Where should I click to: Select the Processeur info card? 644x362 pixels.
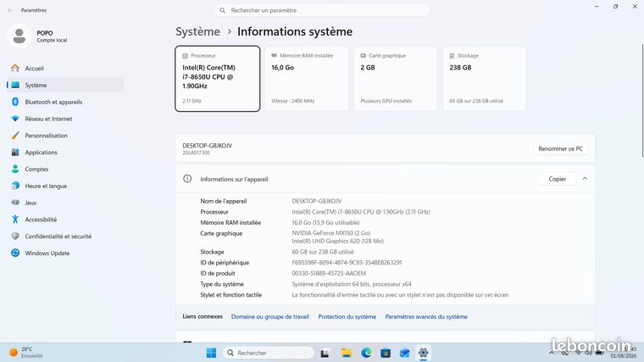pyautogui.click(x=218, y=79)
